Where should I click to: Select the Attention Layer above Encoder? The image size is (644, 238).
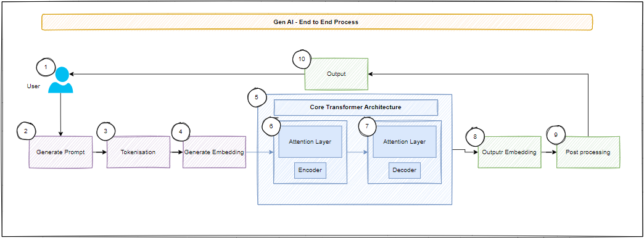[310, 142]
